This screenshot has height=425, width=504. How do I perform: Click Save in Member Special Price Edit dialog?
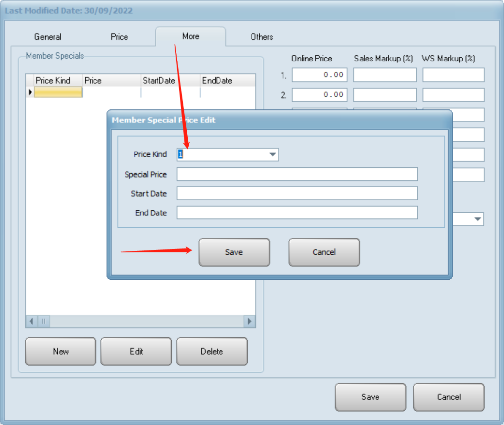click(x=234, y=252)
